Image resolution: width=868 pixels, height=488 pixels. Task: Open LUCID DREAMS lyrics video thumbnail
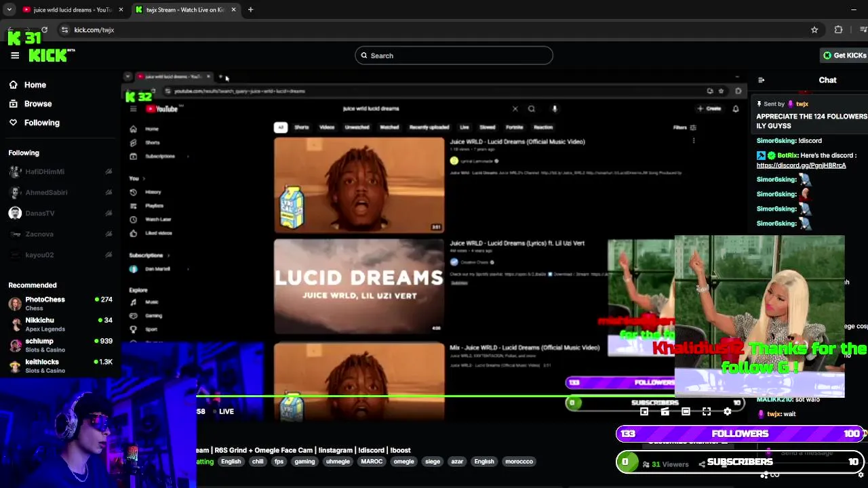point(359,286)
